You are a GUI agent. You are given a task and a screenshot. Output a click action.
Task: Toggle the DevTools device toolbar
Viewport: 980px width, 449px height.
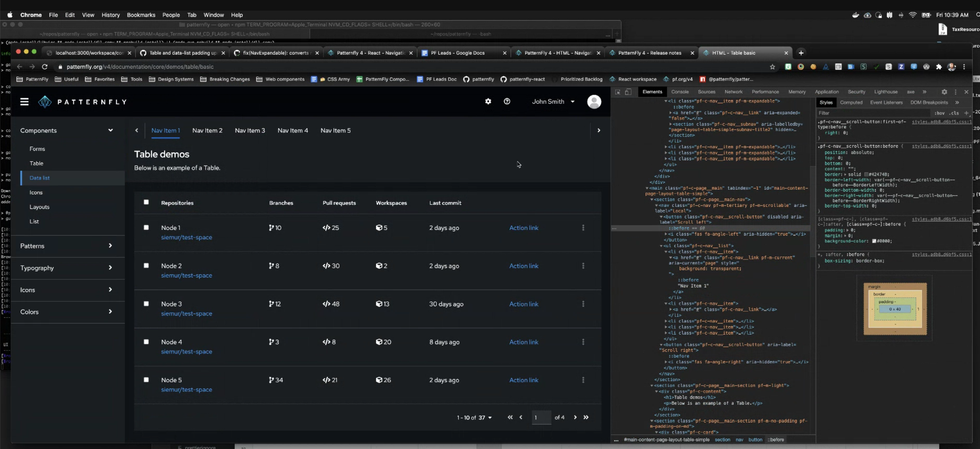tap(628, 92)
